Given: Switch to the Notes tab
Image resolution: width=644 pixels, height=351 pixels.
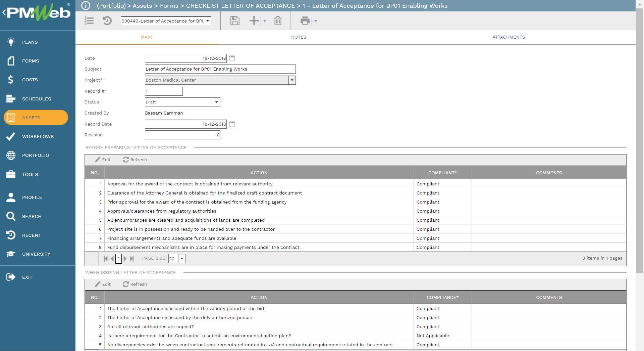Looking at the screenshot, I should (x=299, y=37).
